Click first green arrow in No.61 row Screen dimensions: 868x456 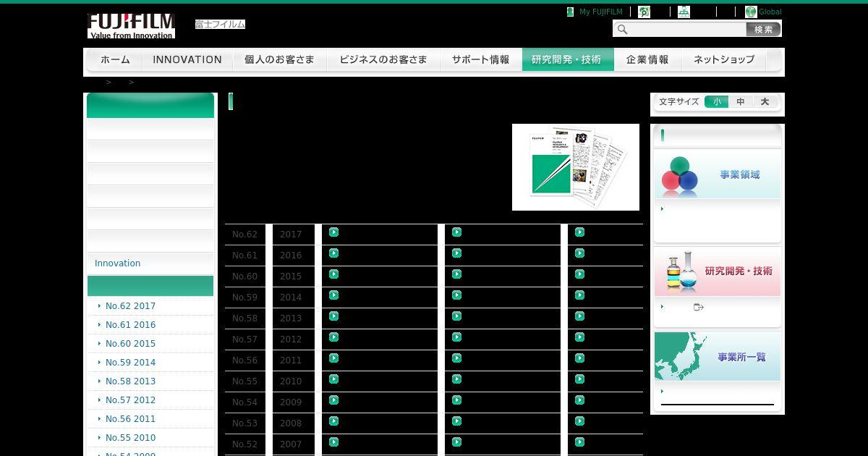tap(333, 253)
